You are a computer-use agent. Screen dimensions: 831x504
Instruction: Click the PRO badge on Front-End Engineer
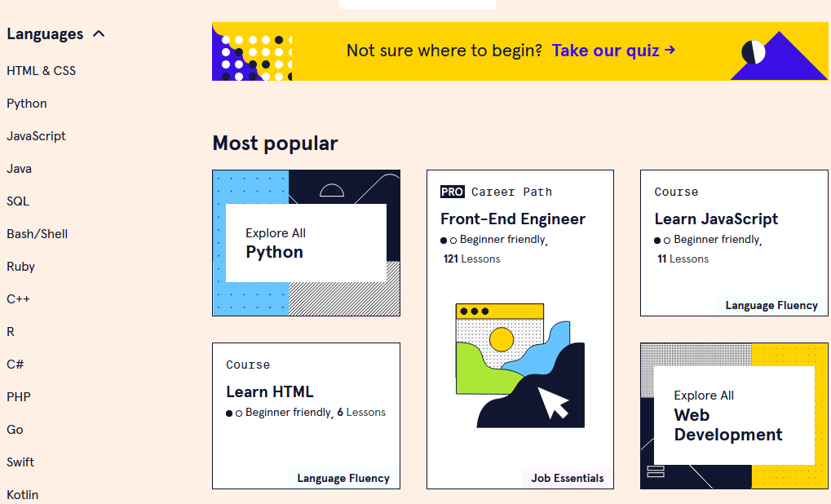coord(452,192)
